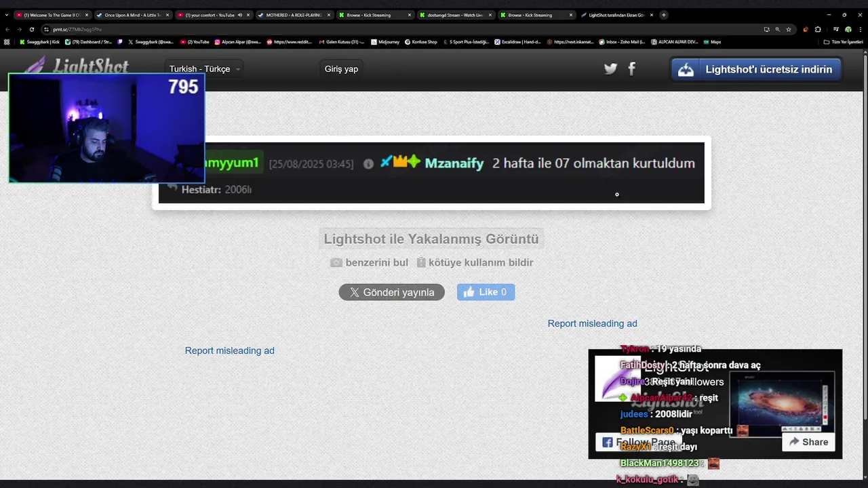The image size is (868, 488).
Task: Click the galaxy thumbnail in Facebook widget
Action: point(782,405)
